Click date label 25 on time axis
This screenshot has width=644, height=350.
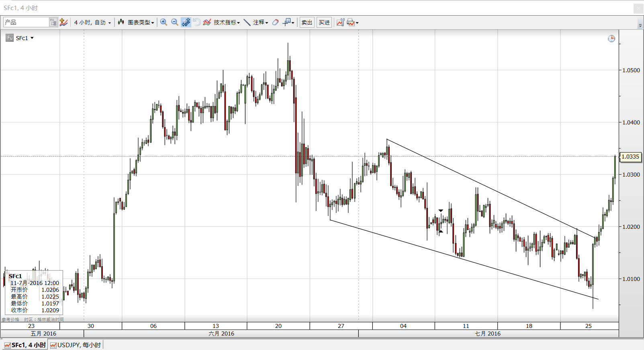click(x=589, y=326)
